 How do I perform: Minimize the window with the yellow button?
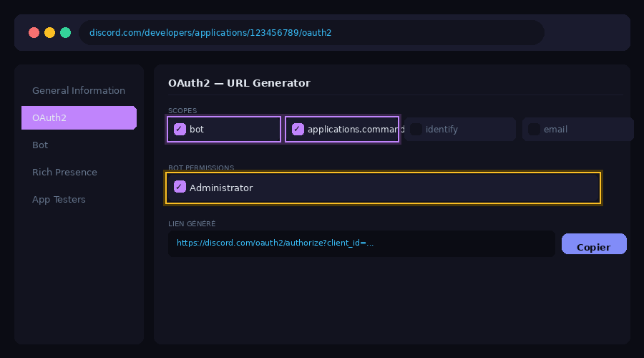coord(49,32)
